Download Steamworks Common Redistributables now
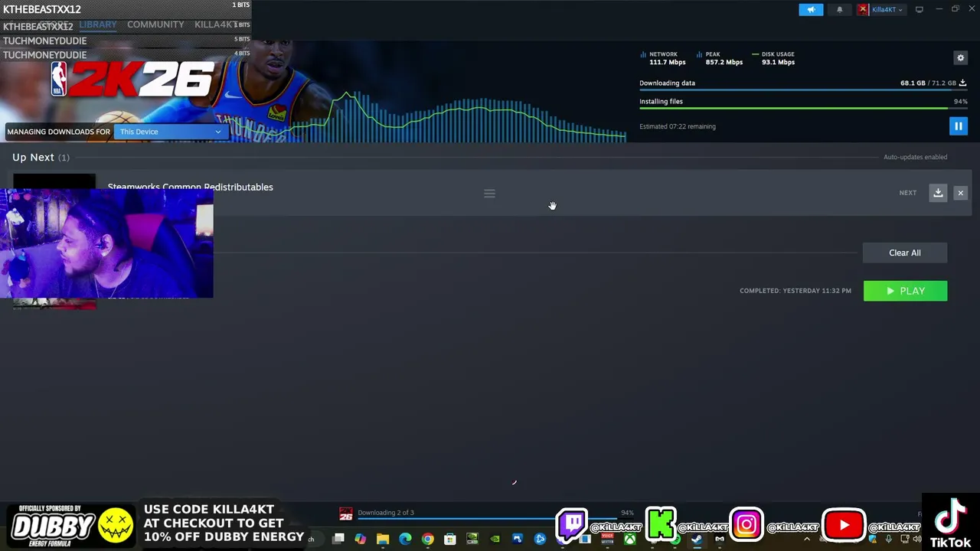Screen dimensions: 980x551 coord(938,193)
